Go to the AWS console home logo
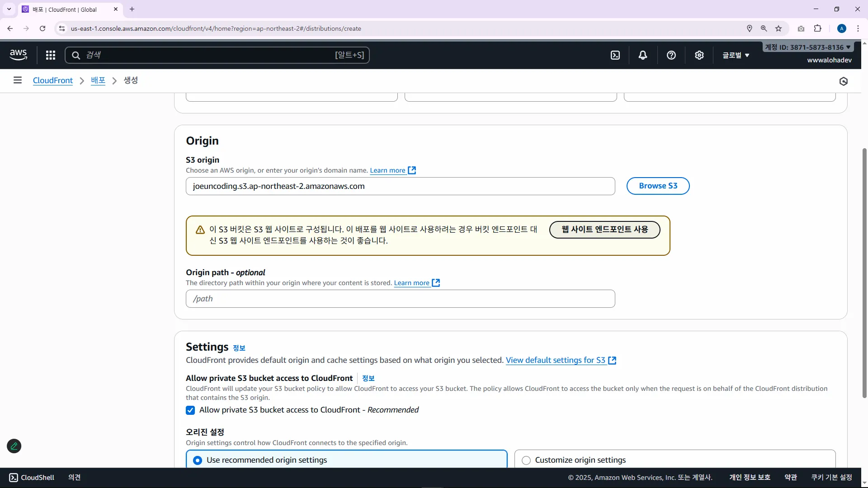This screenshot has width=868, height=488. [19, 55]
